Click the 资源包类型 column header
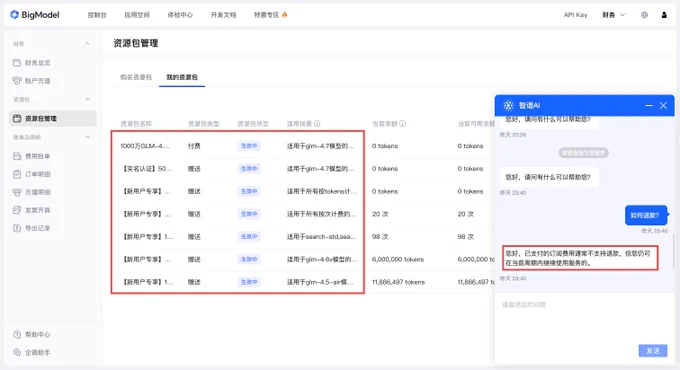 (x=204, y=124)
